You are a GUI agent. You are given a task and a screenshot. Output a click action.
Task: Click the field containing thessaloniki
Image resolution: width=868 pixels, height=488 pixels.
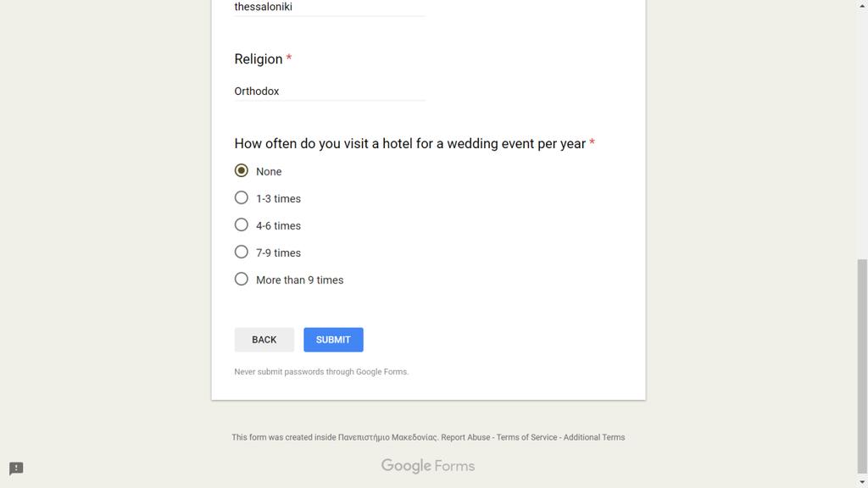coord(330,8)
